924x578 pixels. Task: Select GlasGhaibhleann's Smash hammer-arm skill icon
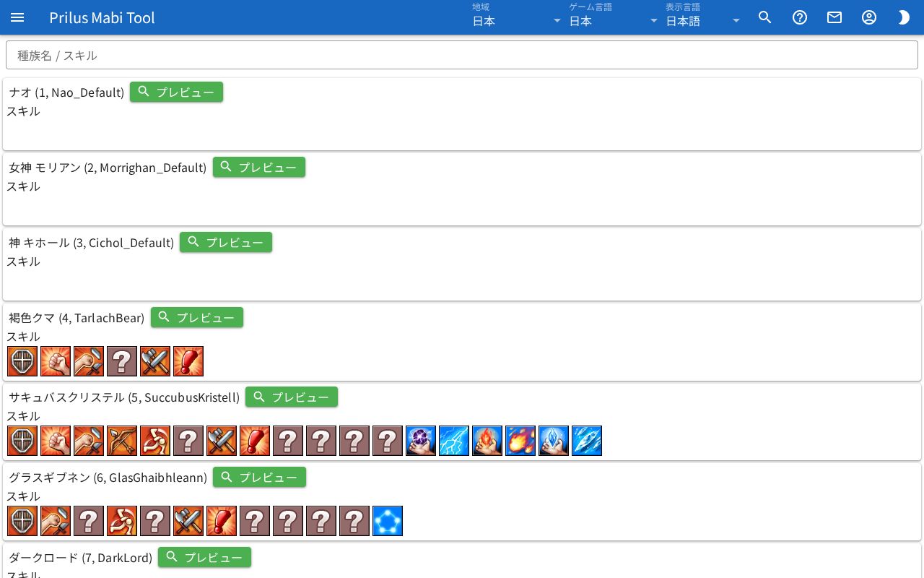coord(56,521)
